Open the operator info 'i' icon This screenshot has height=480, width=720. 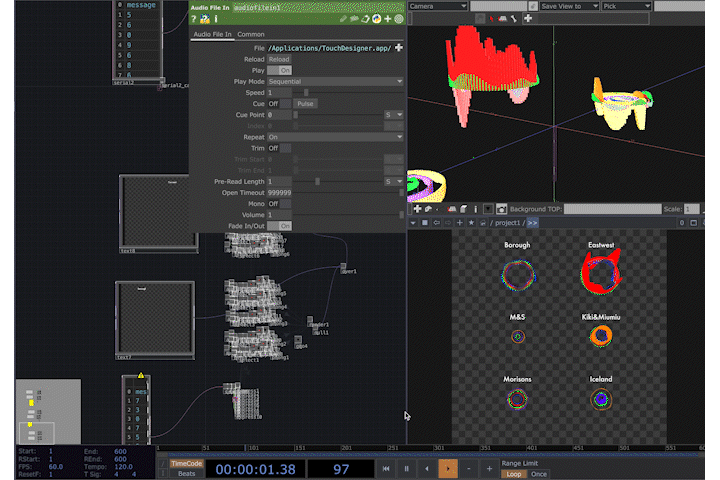[216, 19]
